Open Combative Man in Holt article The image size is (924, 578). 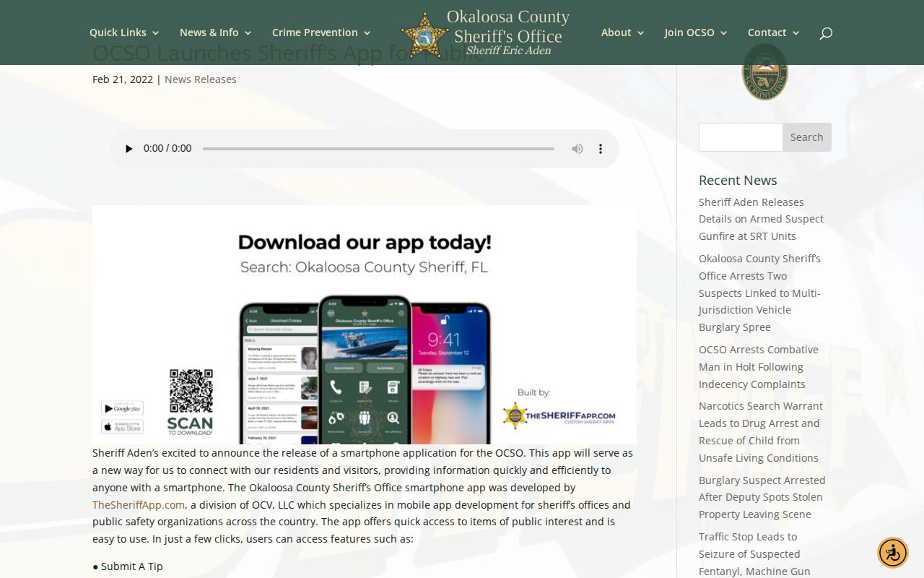coord(759,367)
